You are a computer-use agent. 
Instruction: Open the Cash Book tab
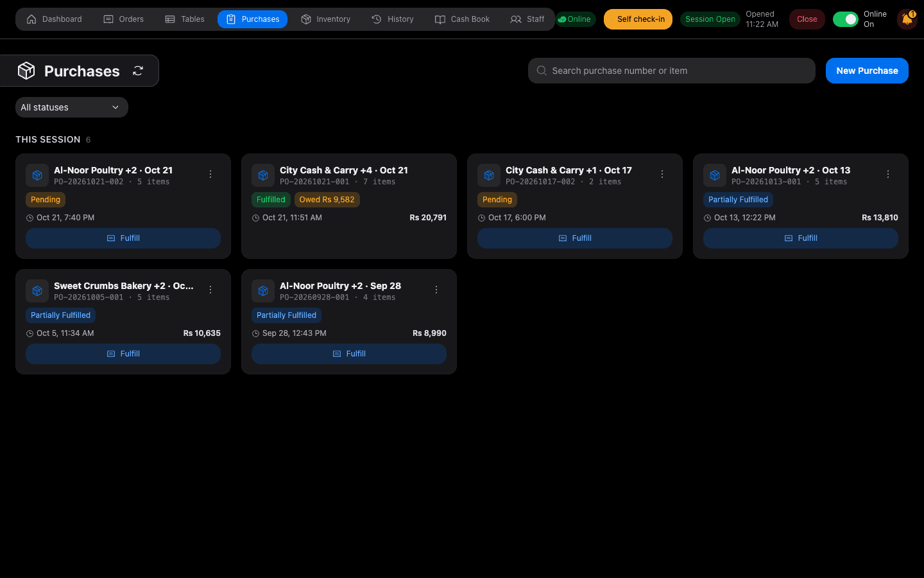(x=463, y=19)
